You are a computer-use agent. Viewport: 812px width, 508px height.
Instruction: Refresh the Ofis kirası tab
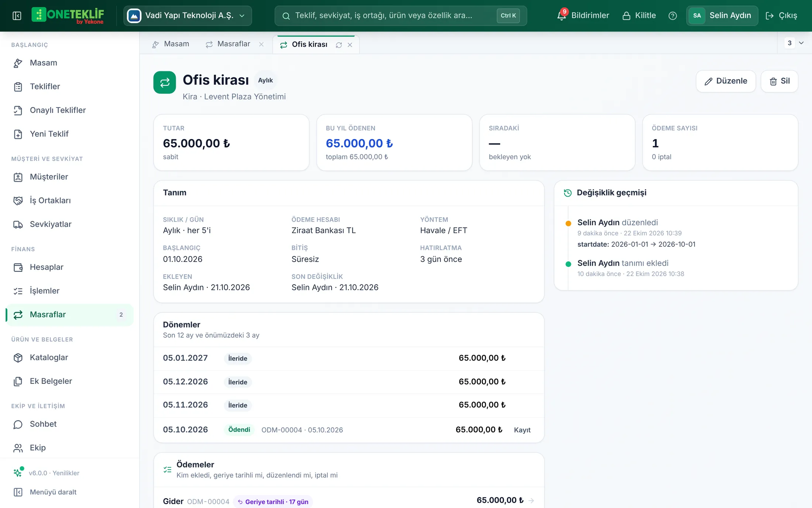339,45
